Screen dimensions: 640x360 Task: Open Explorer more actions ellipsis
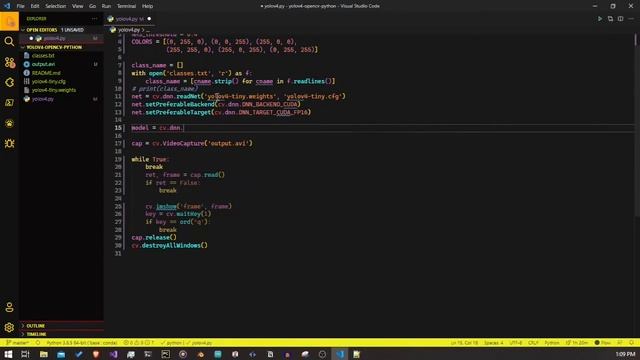[95, 19]
